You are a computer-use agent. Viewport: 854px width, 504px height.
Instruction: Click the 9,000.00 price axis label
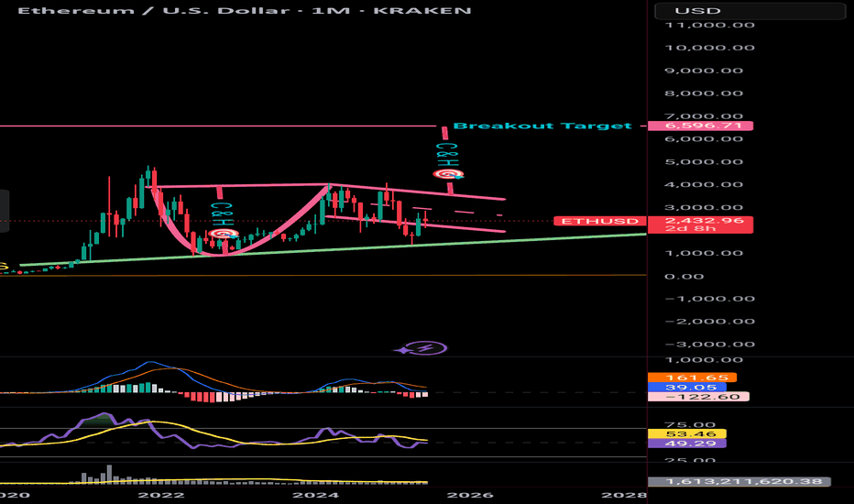705,71
